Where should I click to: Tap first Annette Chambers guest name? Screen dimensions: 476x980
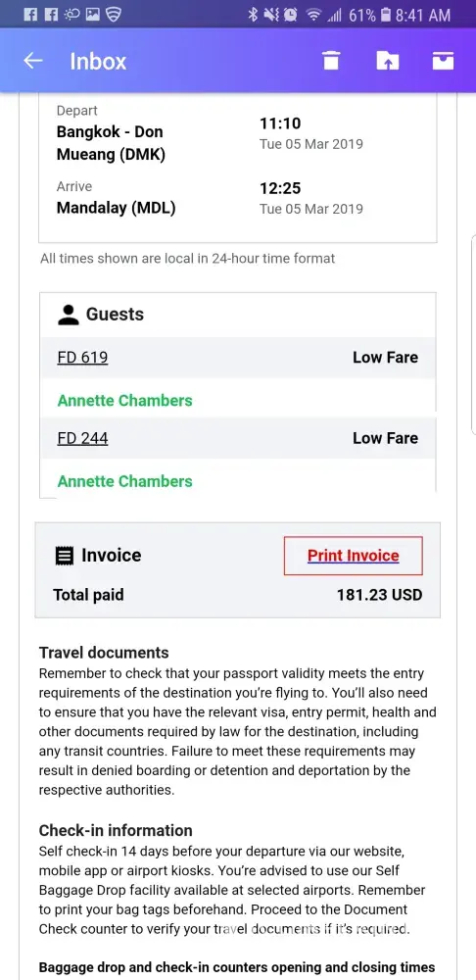(125, 401)
